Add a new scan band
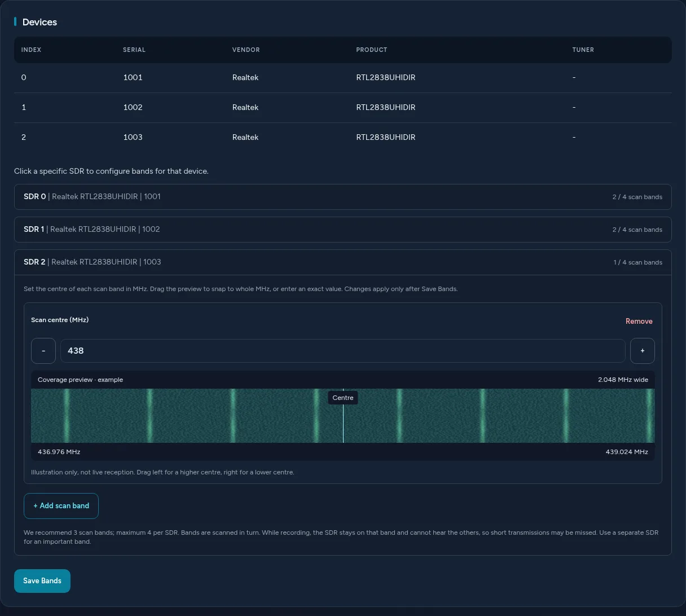This screenshot has height=616, width=686. pos(61,506)
